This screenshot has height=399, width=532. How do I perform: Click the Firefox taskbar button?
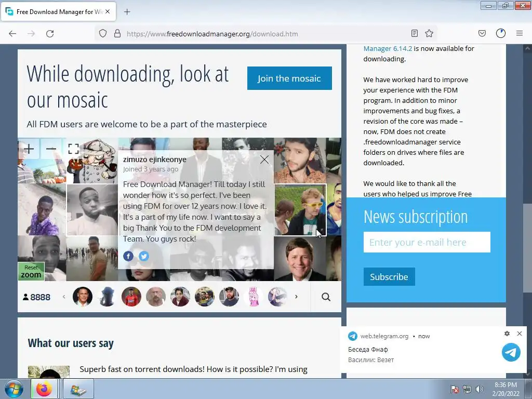click(44, 389)
